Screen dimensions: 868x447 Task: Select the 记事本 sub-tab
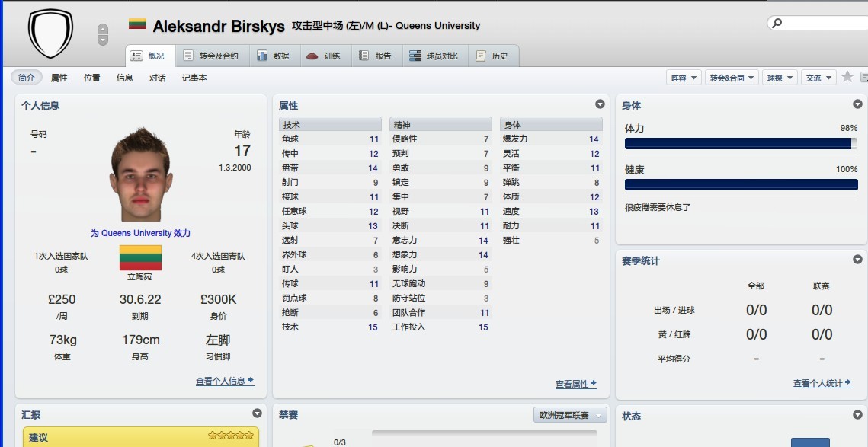point(194,78)
